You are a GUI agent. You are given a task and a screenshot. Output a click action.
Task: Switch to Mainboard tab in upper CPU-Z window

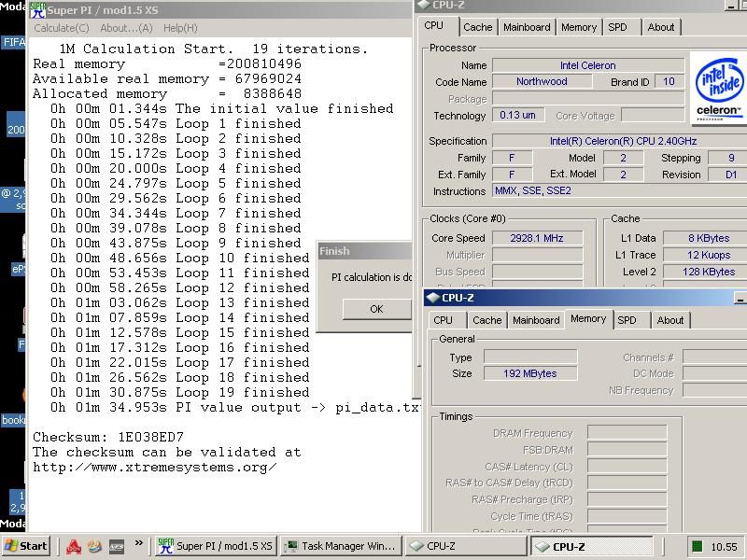click(527, 27)
